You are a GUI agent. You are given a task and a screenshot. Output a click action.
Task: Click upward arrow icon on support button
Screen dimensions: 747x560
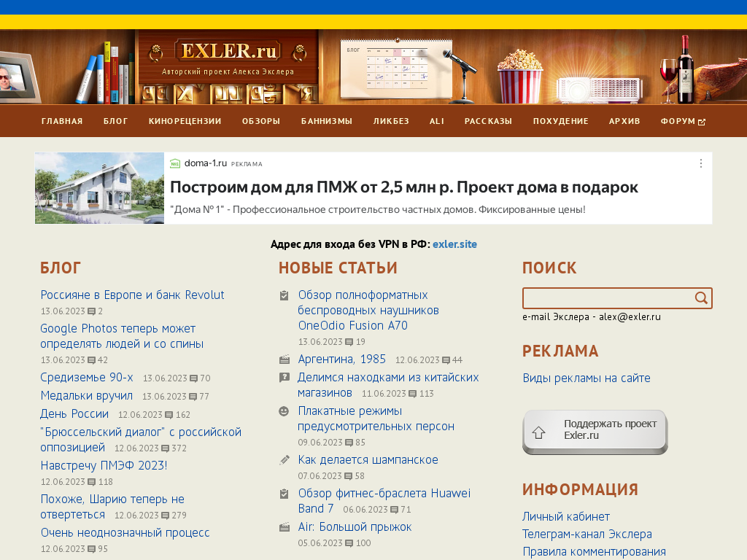tap(539, 432)
